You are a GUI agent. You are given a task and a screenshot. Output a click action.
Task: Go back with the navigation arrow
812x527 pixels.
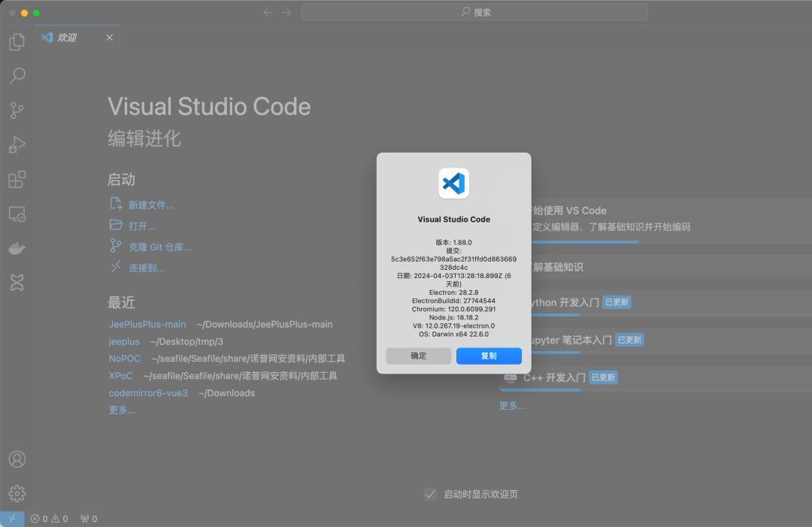coord(268,13)
